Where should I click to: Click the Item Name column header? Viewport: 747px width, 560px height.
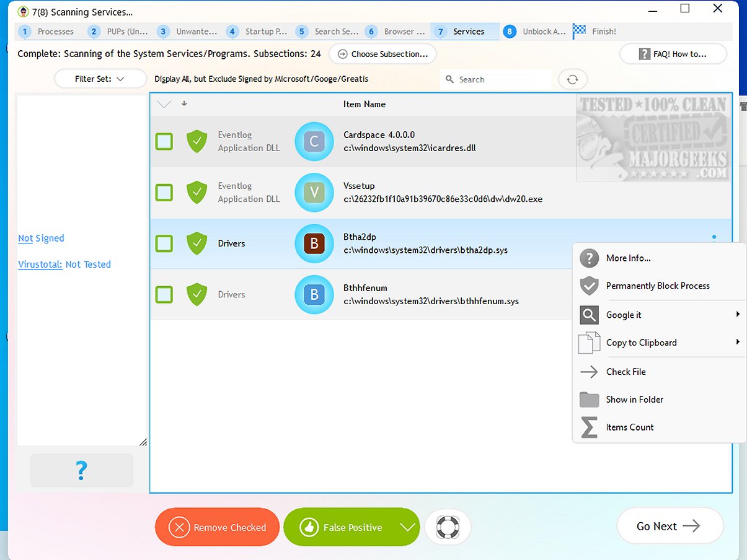tap(365, 104)
